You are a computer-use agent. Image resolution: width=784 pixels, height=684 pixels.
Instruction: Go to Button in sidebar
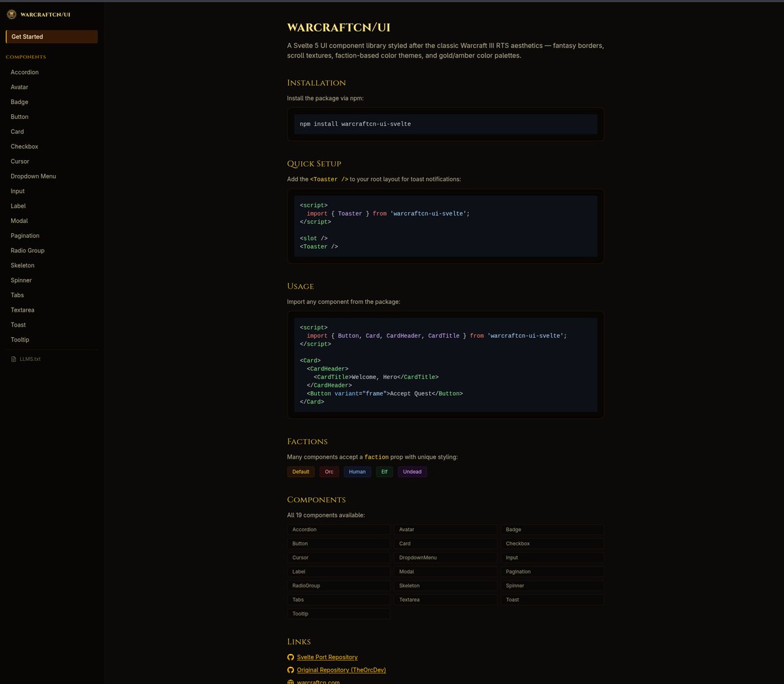[x=52, y=117]
